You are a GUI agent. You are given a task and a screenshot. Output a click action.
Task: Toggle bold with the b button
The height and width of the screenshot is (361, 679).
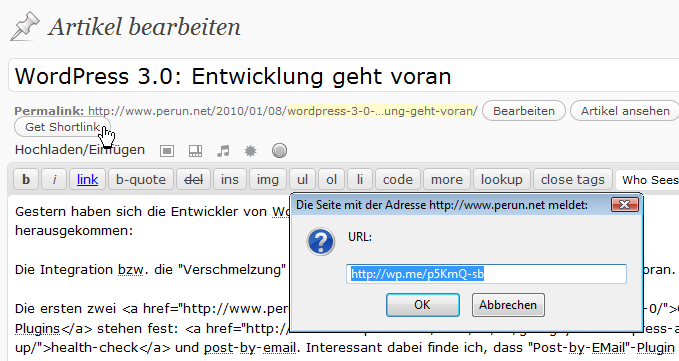point(26,179)
